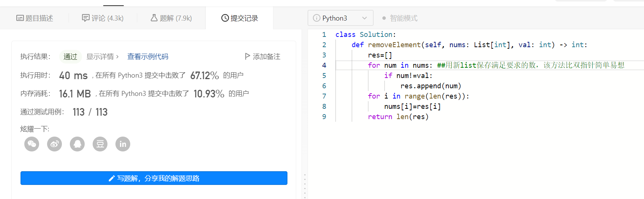Click the 查看示例代码 link

tap(148, 56)
